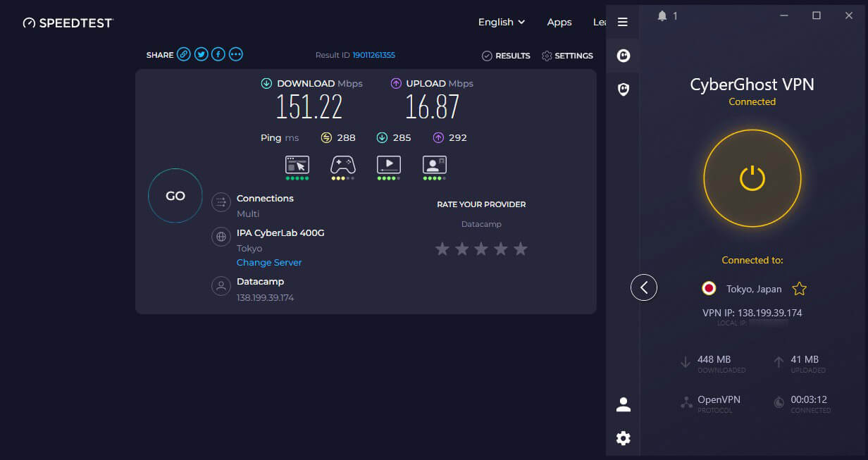The height and width of the screenshot is (460, 868).
Task: Favorite the Tokyo, Japan server star
Action: tap(800, 288)
